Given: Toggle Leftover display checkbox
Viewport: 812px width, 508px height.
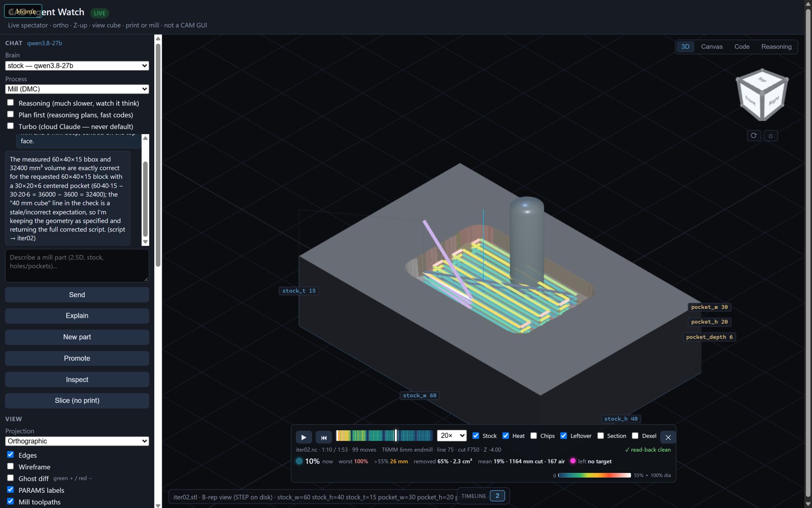Looking at the screenshot, I should coord(563,435).
